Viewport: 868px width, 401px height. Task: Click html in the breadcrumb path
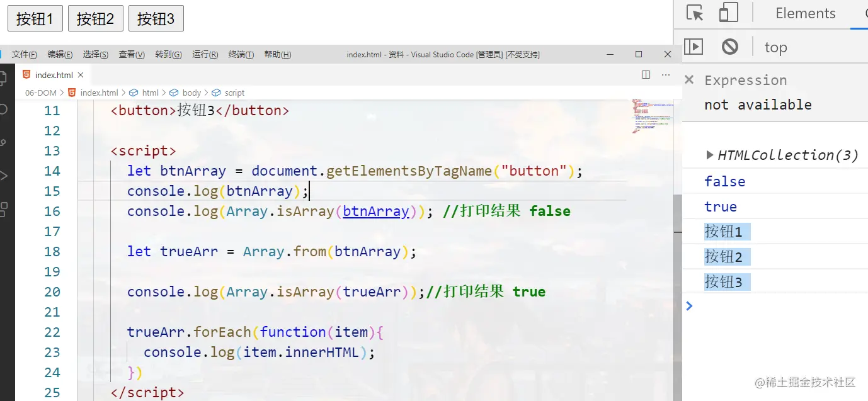[151, 93]
